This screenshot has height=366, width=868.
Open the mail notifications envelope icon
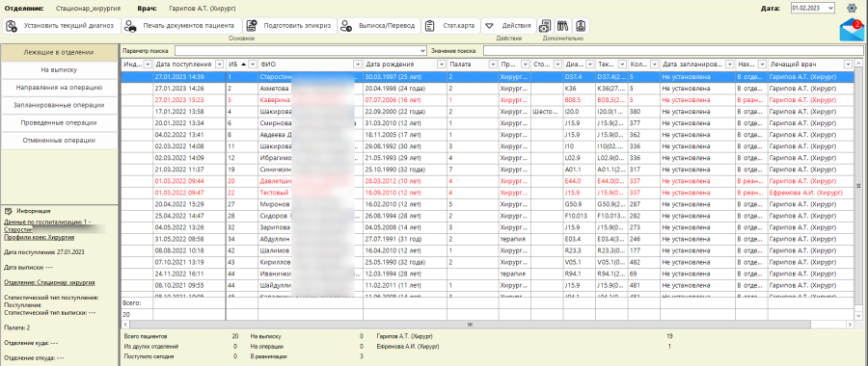coord(852,30)
